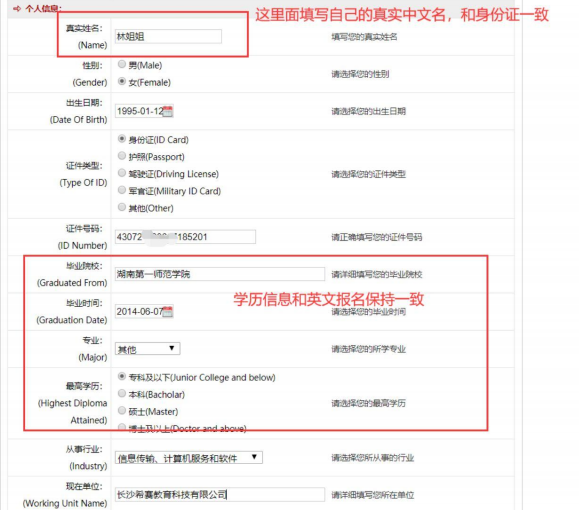Open the Graduation Date calendar icon
This screenshot has height=510, width=579.
click(168, 312)
